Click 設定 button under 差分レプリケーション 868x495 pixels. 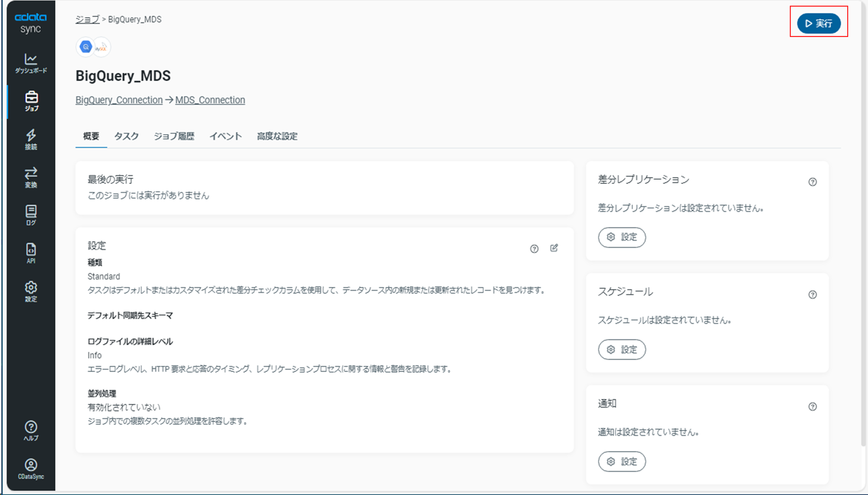coord(622,237)
